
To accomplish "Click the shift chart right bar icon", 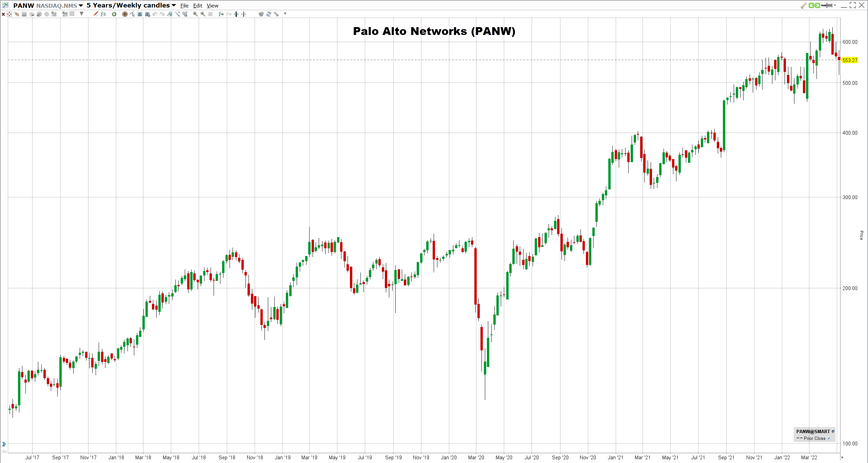I will pyautogui.click(x=221, y=14).
